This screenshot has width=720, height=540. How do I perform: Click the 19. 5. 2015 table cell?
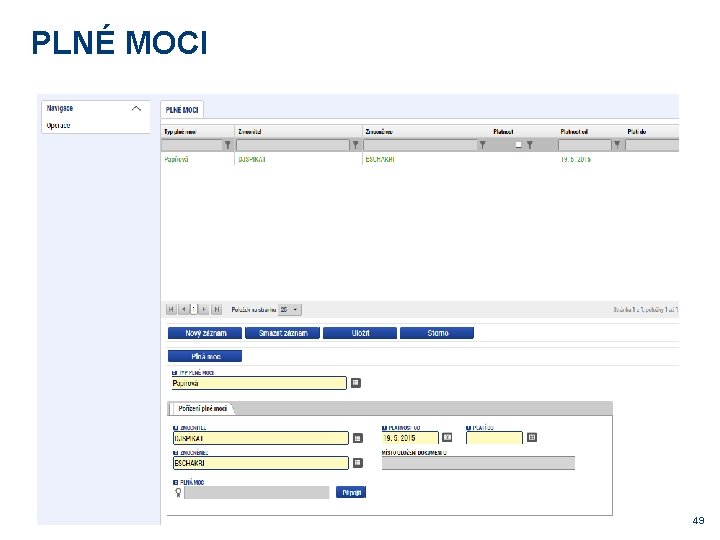pos(575,159)
